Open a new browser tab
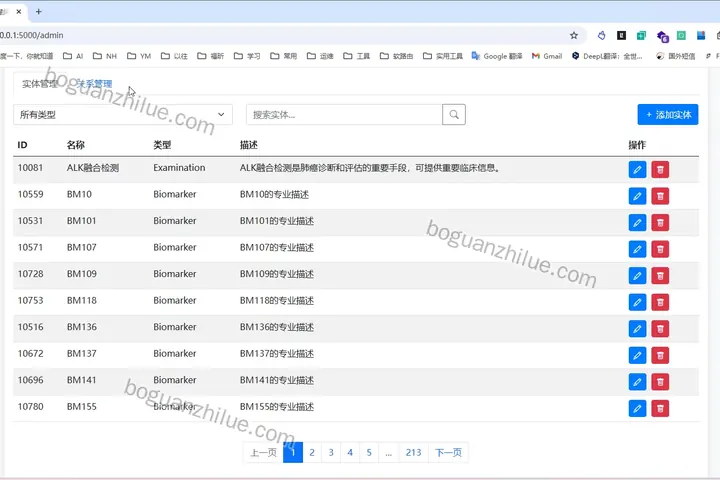The width and height of the screenshot is (720, 480). point(39,11)
